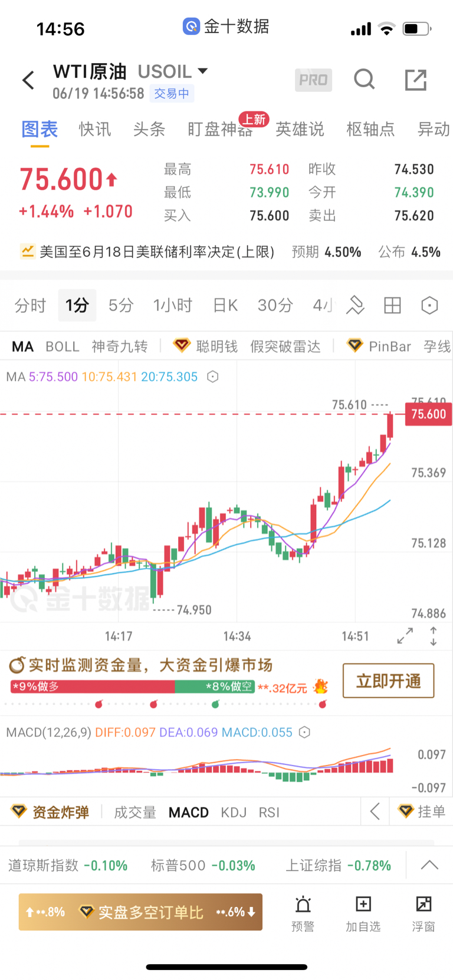
Task: Open the 英雄说 tab
Action: [x=300, y=129]
